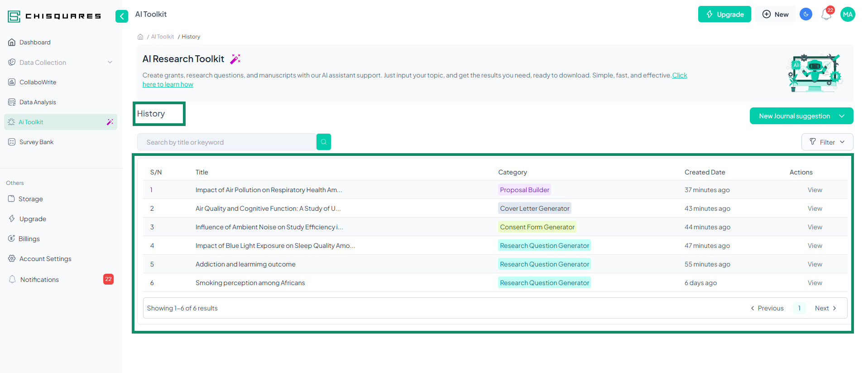The height and width of the screenshot is (373, 868).
Task: Open the Filter dropdown
Action: (827, 142)
